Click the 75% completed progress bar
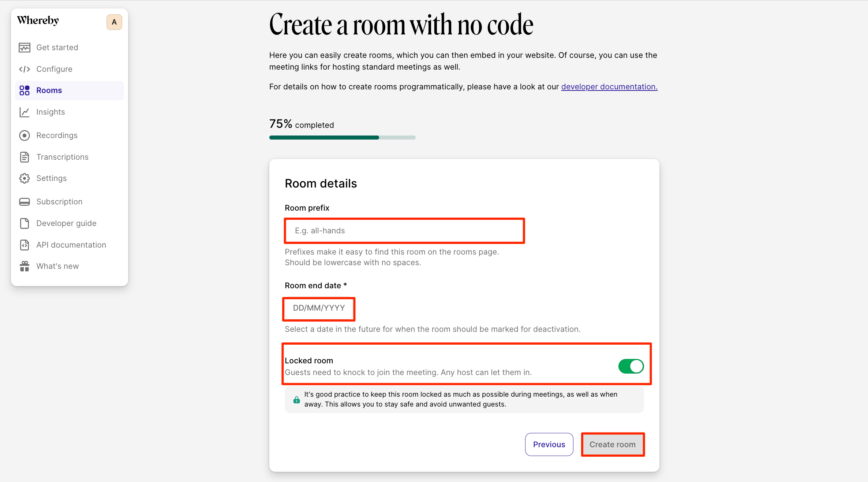 343,138
